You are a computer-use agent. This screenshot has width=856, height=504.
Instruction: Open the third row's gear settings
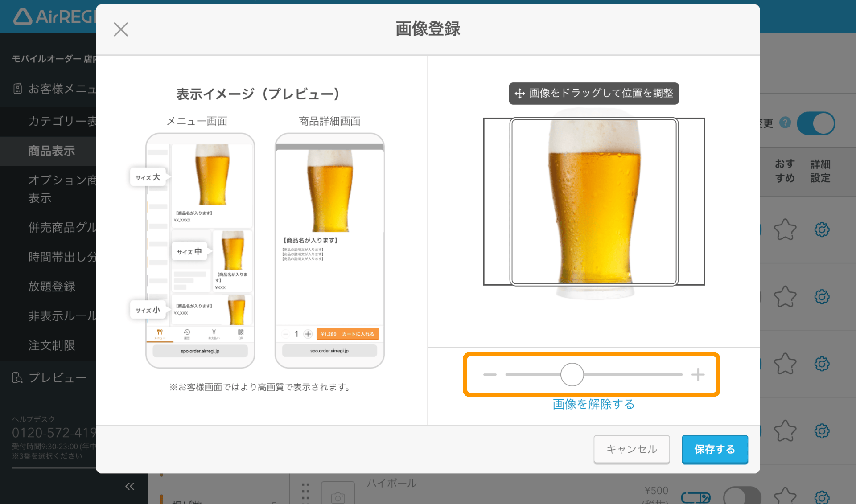(822, 364)
